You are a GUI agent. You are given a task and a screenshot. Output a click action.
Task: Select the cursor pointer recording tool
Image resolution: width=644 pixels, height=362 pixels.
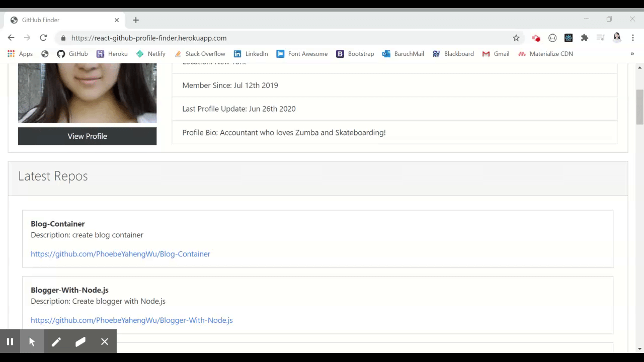click(x=32, y=342)
